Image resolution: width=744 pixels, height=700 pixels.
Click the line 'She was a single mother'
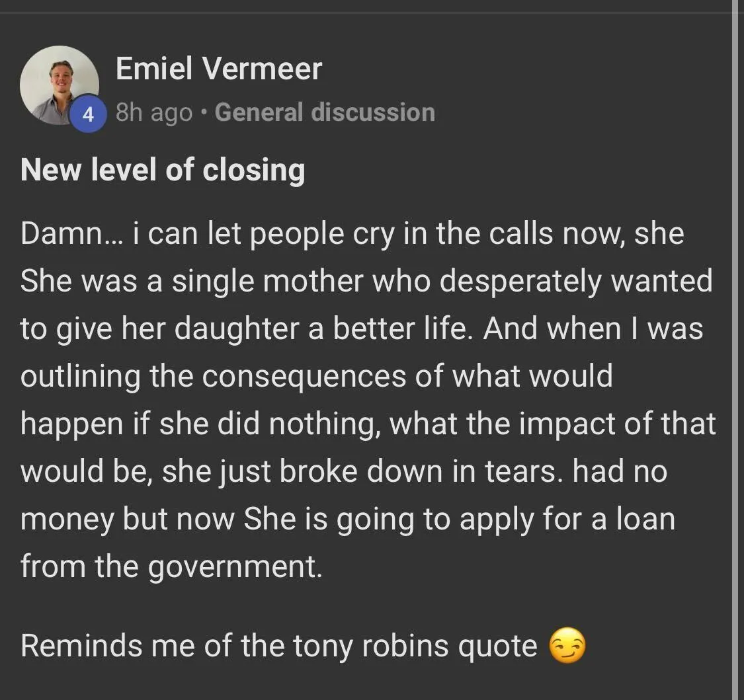(x=366, y=282)
